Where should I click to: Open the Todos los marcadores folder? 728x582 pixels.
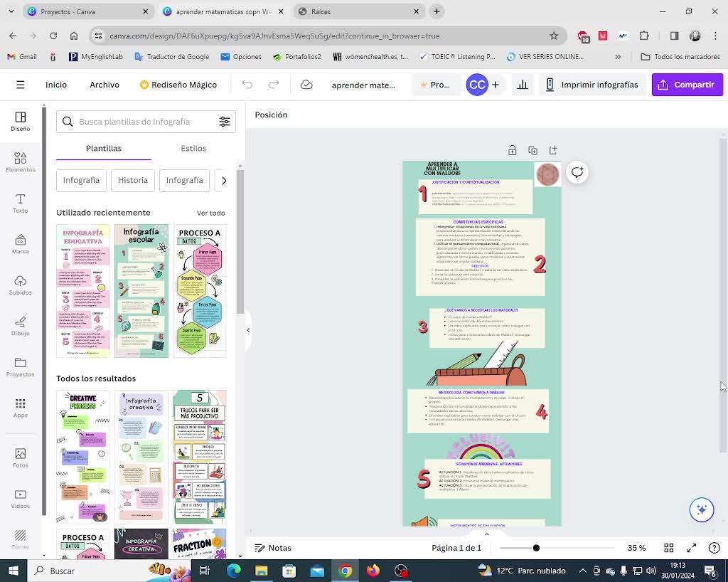coord(680,57)
